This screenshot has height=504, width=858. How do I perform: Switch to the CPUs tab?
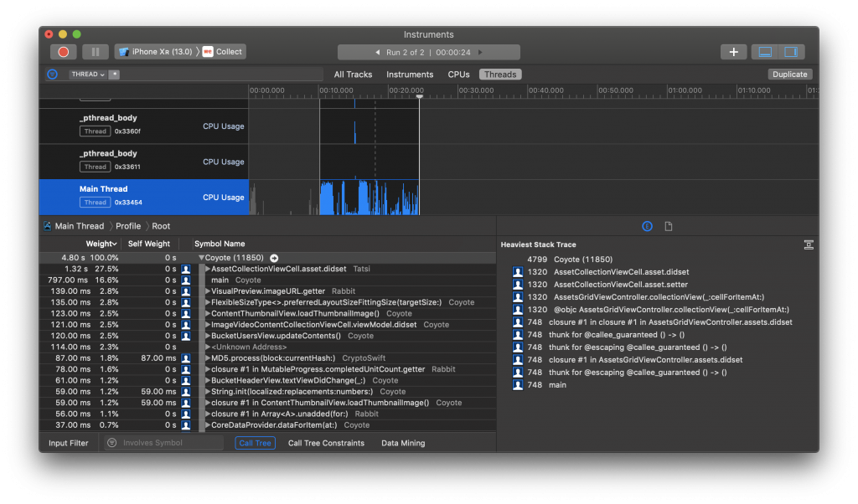(x=458, y=75)
